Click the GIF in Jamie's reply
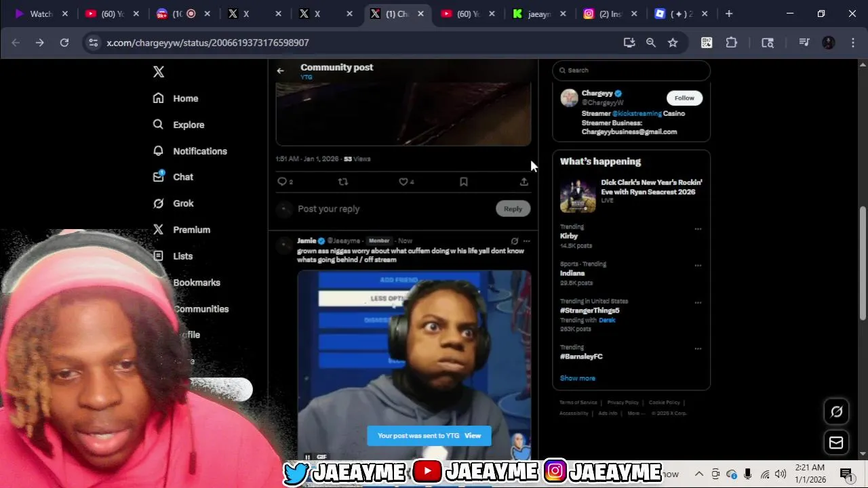 414,366
